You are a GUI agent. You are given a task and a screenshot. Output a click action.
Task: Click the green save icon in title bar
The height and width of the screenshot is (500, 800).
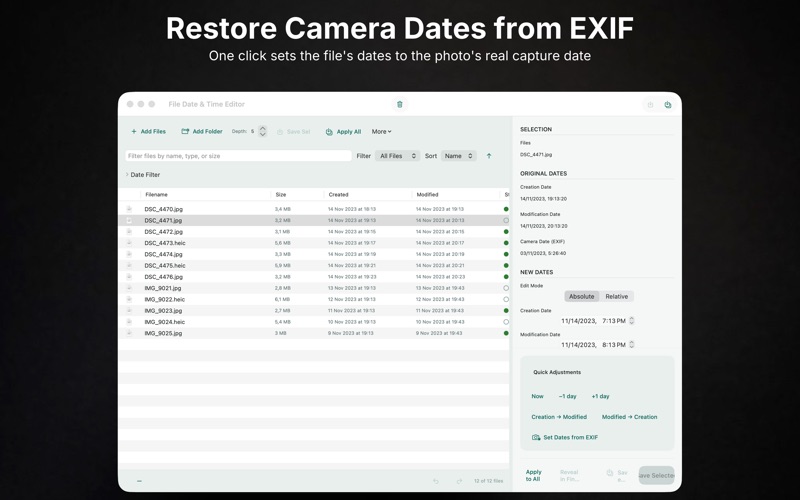pos(667,105)
